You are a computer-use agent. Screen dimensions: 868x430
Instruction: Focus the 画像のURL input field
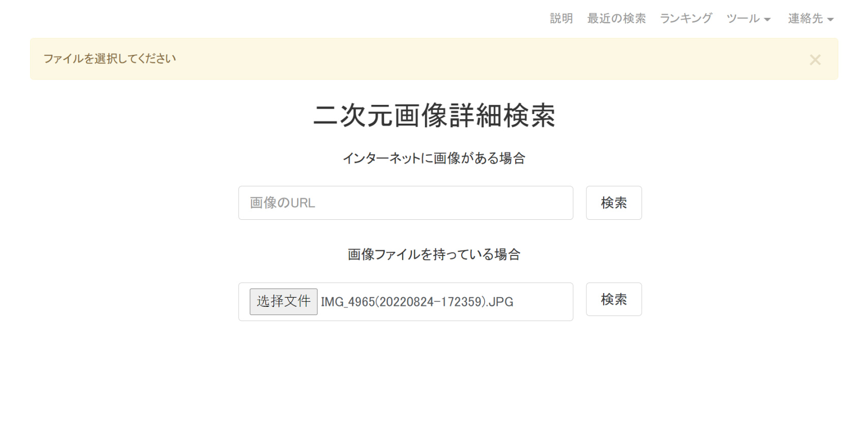405,203
